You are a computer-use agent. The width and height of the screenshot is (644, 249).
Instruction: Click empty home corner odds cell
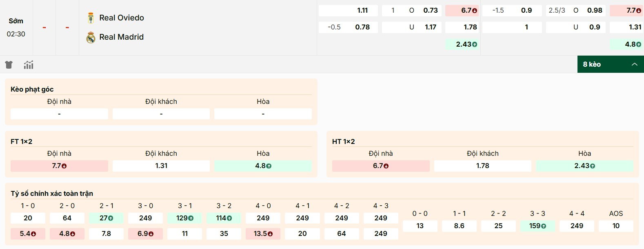point(59,114)
